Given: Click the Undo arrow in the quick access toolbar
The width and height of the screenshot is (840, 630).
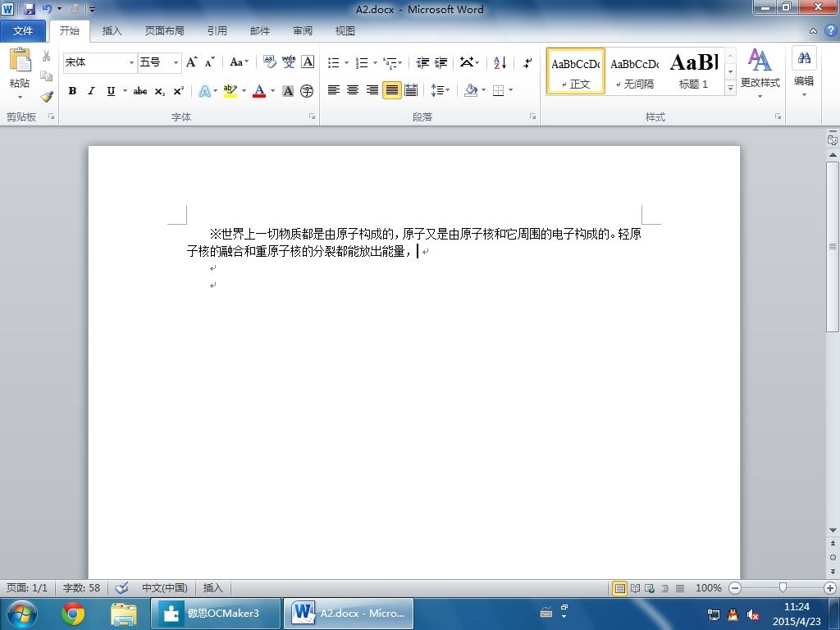Looking at the screenshot, I should coord(47,9).
